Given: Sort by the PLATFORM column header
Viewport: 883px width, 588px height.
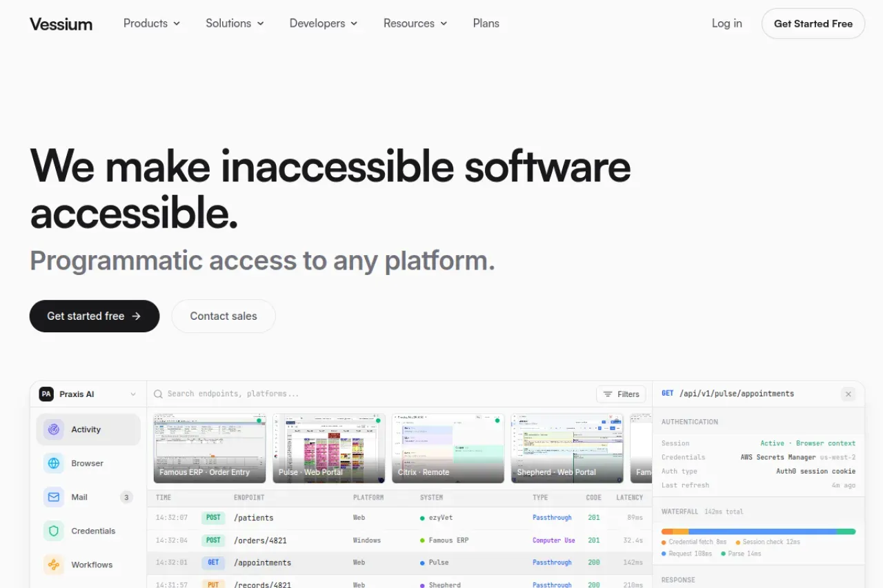Looking at the screenshot, I should (x=368, y=498).
